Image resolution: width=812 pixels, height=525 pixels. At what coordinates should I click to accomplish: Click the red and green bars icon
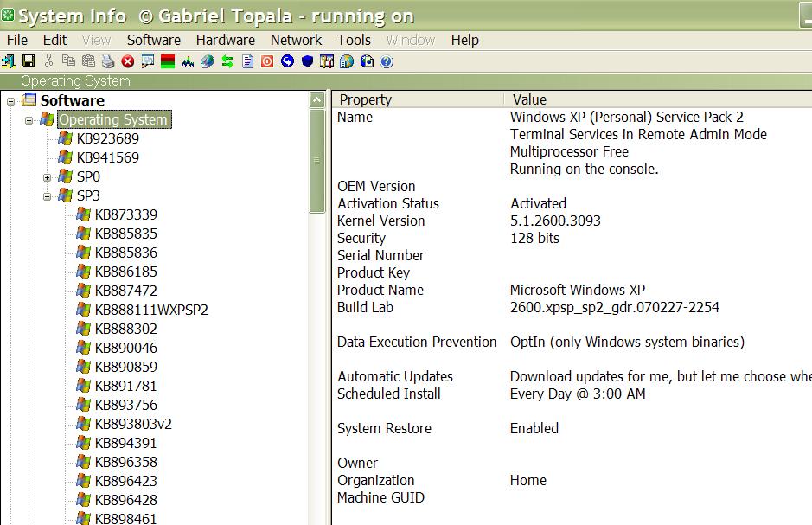168,61
